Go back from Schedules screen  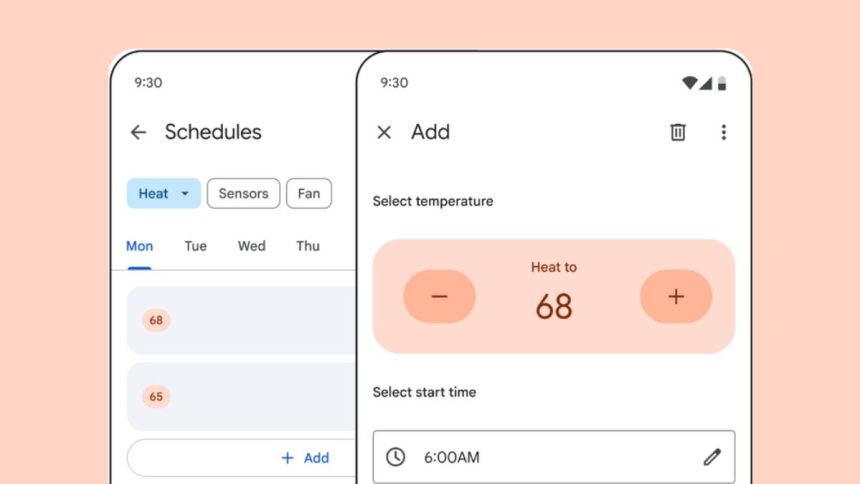pos(139,132)
